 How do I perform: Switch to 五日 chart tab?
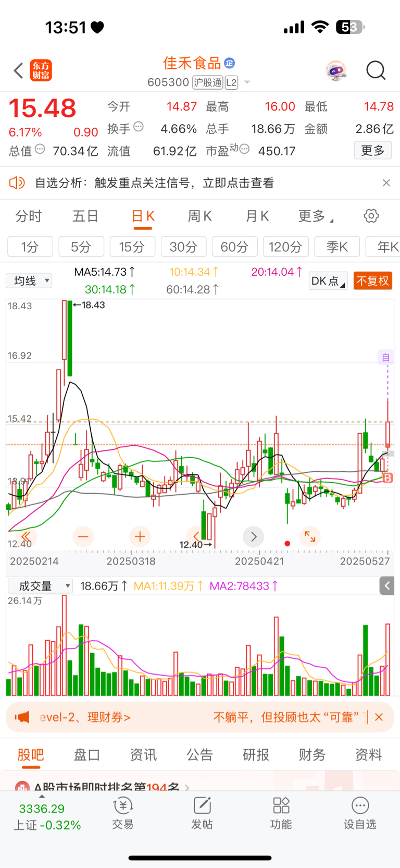point(85,216)
